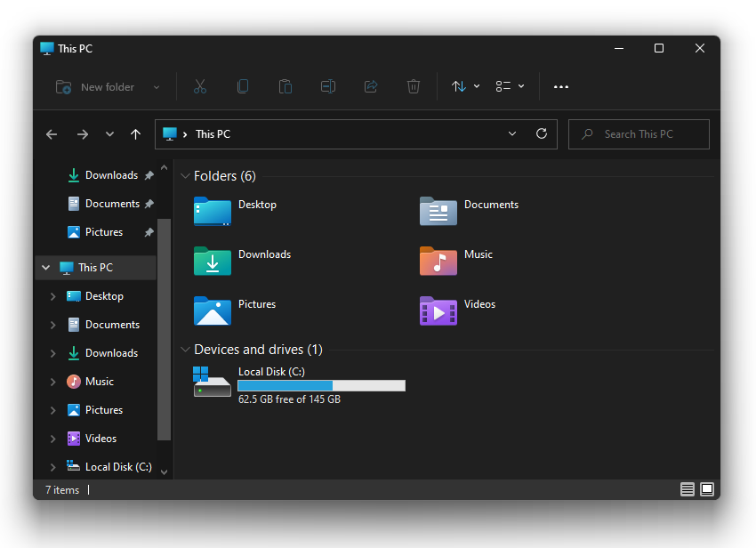
Task: Click the Copy icon in toolbar
Action: (x=243, y=87)
